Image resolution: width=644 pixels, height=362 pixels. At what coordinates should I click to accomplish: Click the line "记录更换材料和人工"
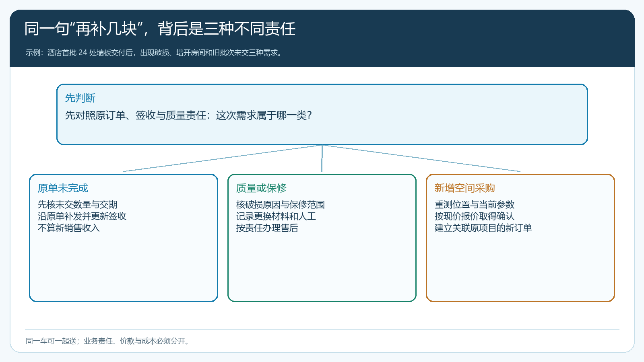pos(276,216)
